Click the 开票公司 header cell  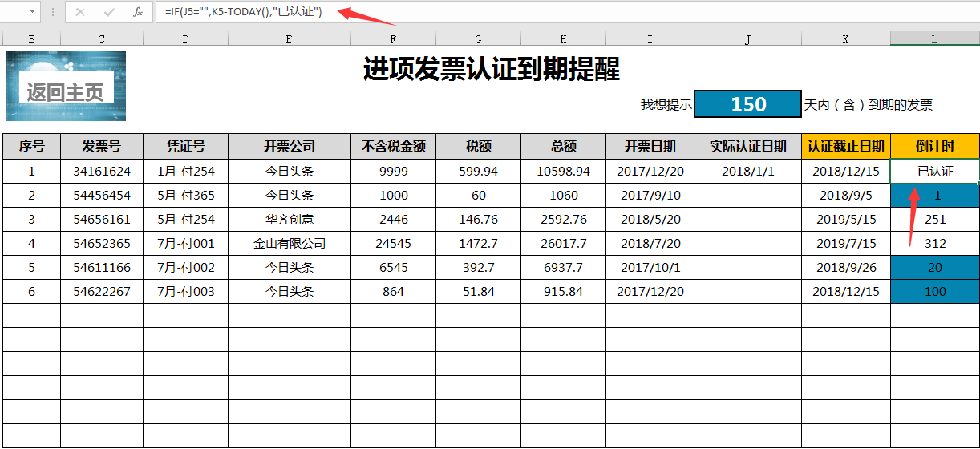[290, 146]
